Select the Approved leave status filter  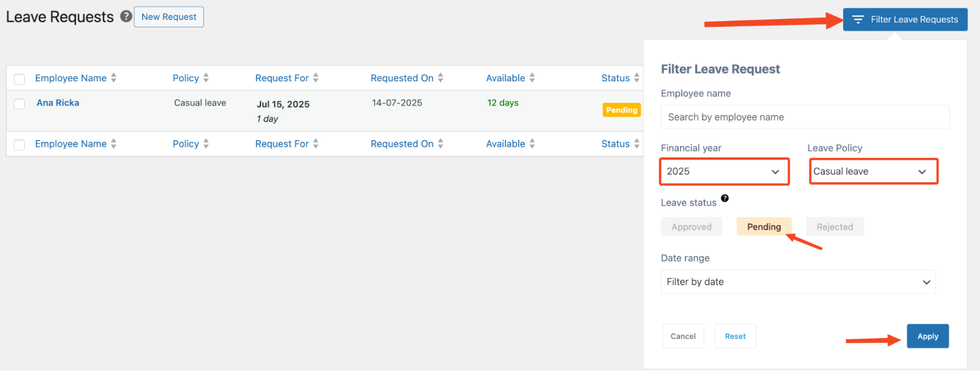point(691,227)
